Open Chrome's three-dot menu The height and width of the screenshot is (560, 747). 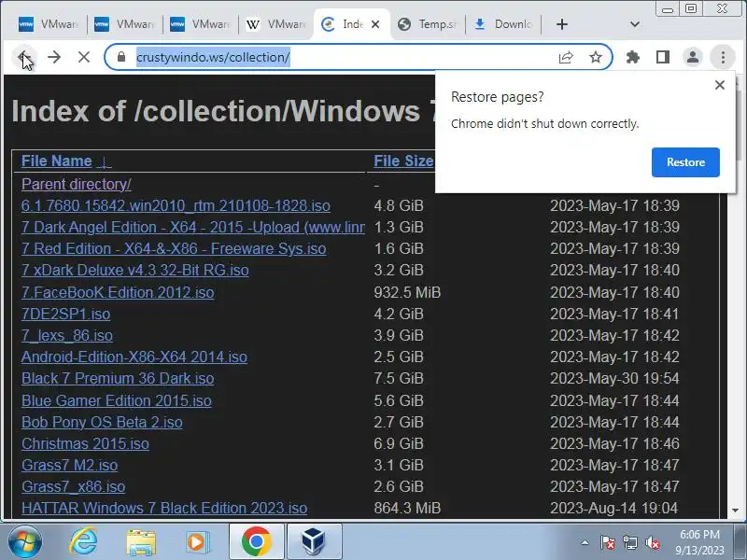[723, 57]
